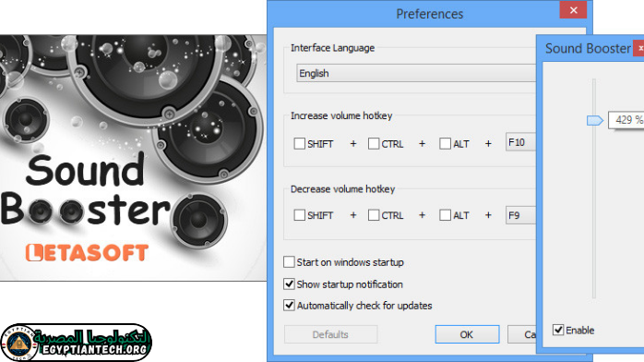Uncheck the Enable box in Sound Booster
The width and height of the screenshot is (644, 362).
[558, 330]
